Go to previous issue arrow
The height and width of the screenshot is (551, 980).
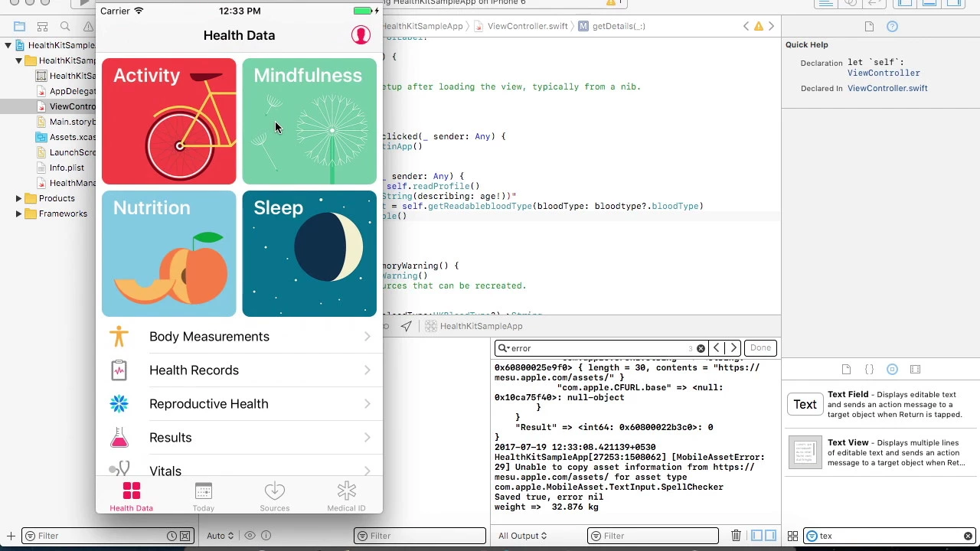746,26
